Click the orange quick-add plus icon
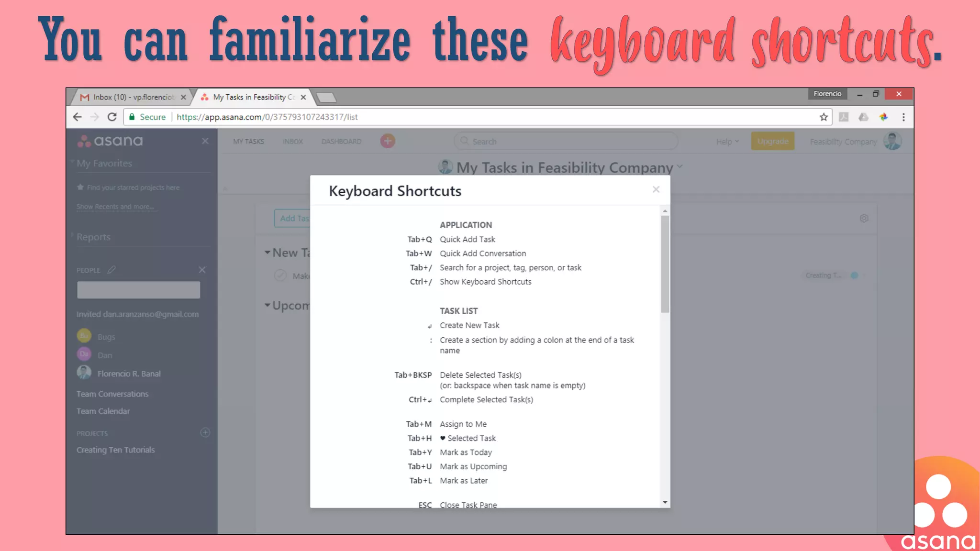The width and height of the screenshot is (980, 551). (x=388, y=141)
